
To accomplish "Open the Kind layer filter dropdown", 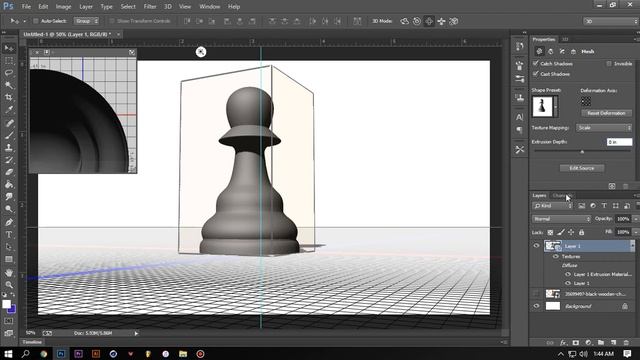I will [553, 206].
